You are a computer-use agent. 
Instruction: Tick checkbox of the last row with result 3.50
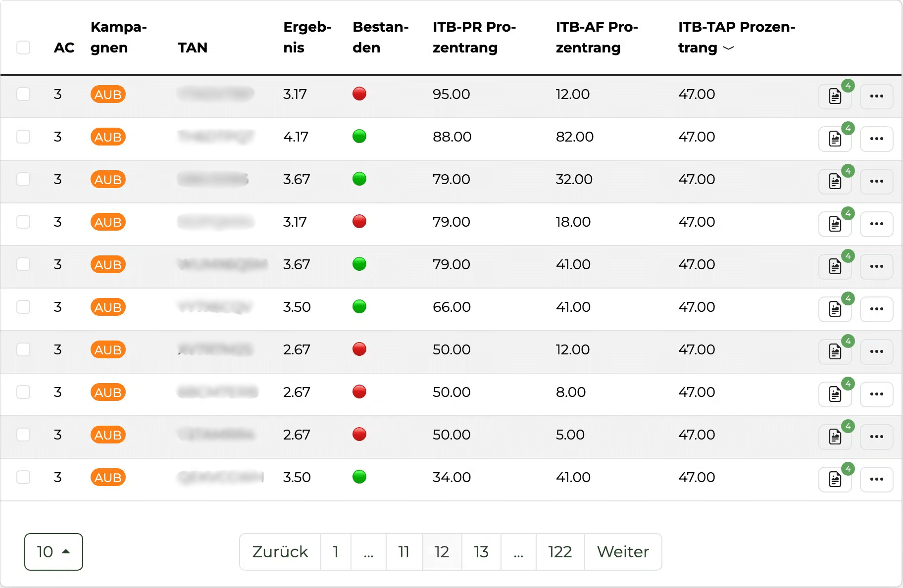tap(23, 477)
